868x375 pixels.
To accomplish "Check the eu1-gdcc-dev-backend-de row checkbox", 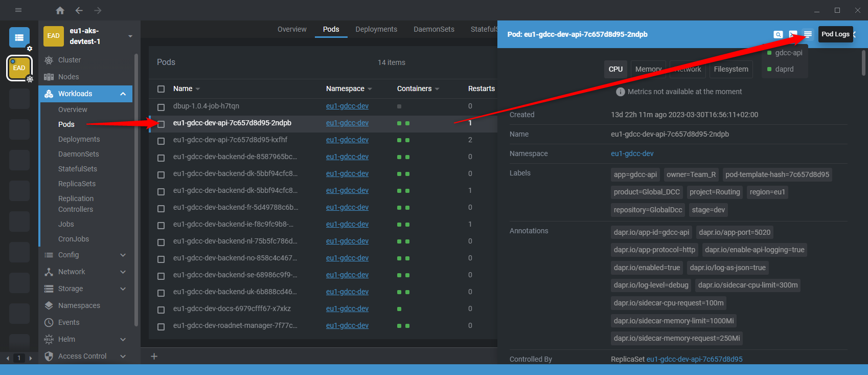I will click(x=161, y=158).
